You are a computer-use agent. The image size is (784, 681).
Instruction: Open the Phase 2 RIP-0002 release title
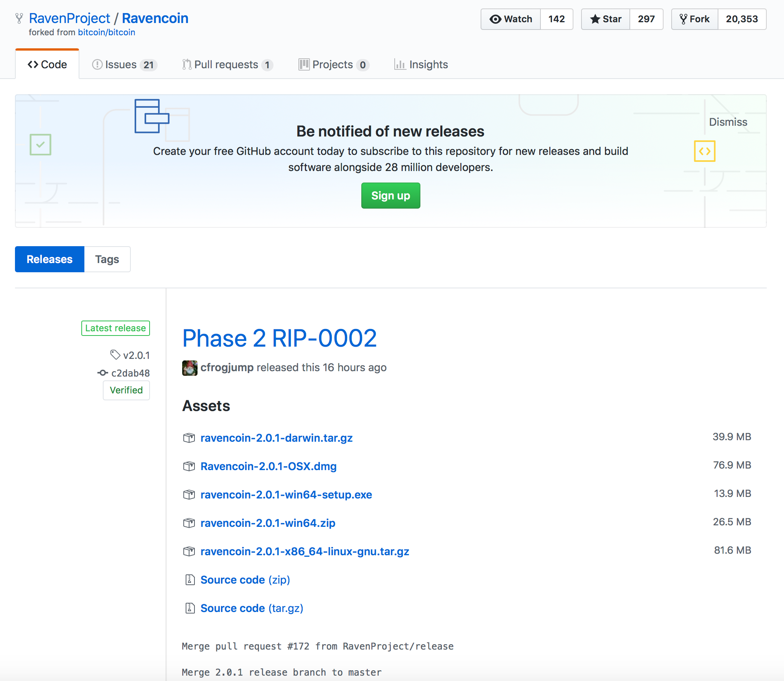[280, 339]
